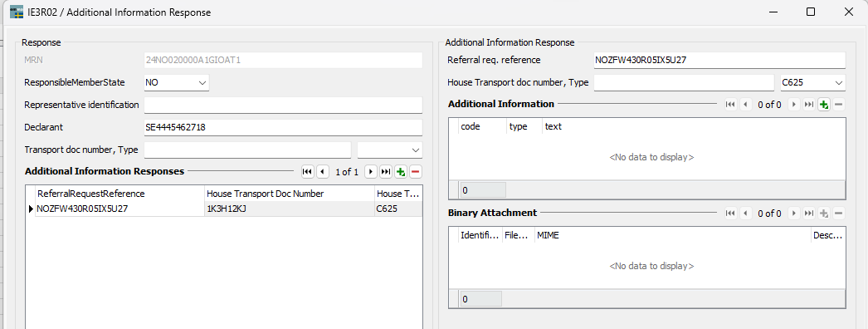Go to first record in Additional Information navigator
Screen dimensions: 868x329
[x=731, y=104]
